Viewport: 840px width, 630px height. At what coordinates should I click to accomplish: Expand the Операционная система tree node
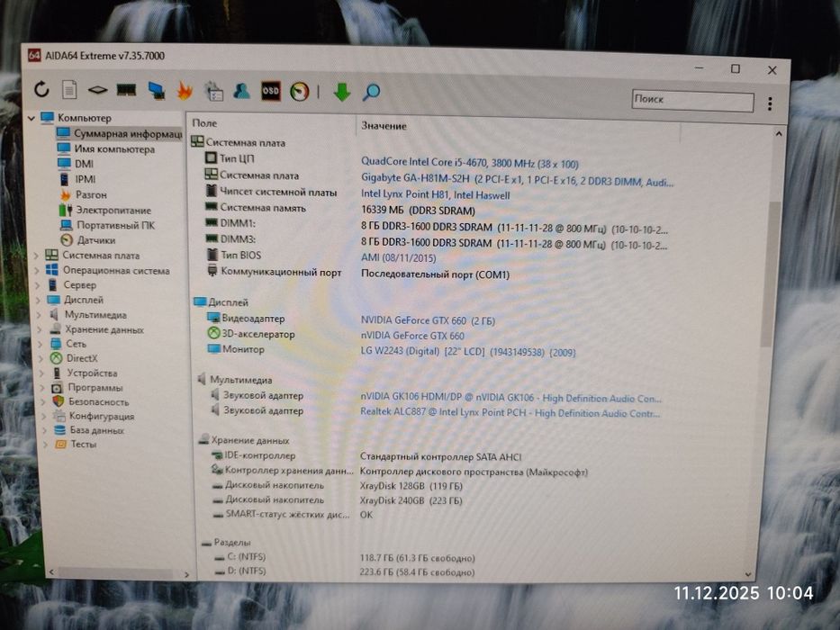click(37, 271)
